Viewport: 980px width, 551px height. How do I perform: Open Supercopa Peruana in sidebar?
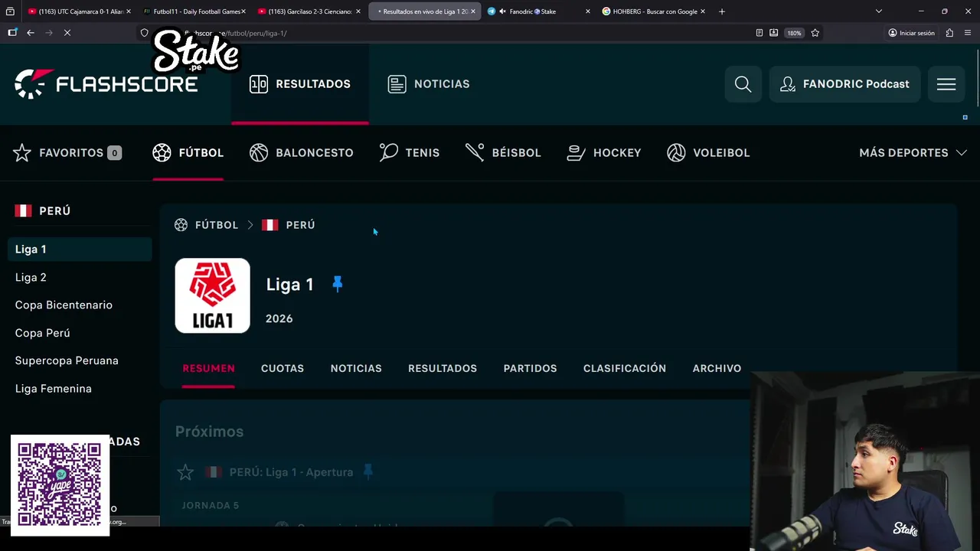[x=67, y=361]
